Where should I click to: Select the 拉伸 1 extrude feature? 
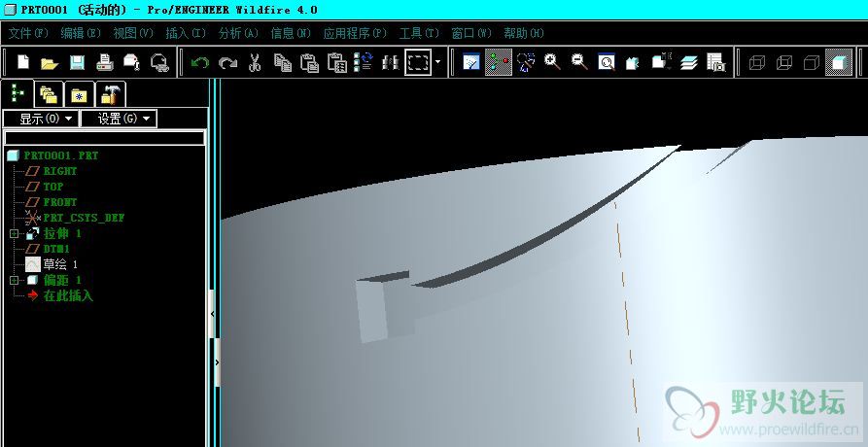(x=62, y=233)
